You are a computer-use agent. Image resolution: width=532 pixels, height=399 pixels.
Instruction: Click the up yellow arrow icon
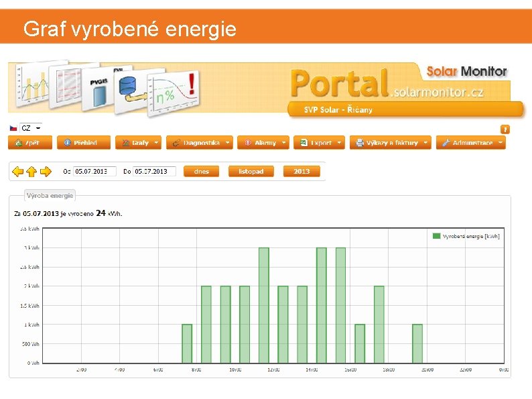click(31, 172)
